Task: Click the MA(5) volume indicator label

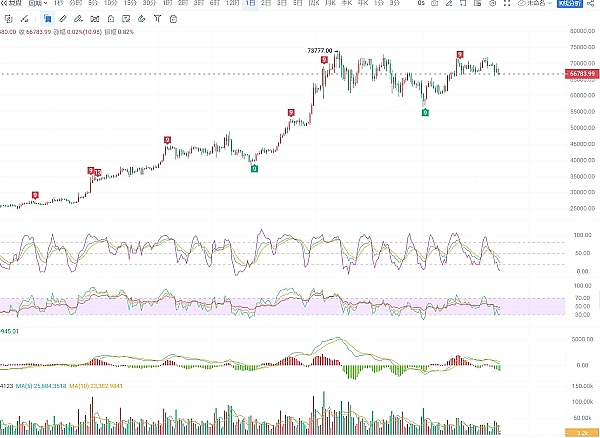Action: pos(41,386)
